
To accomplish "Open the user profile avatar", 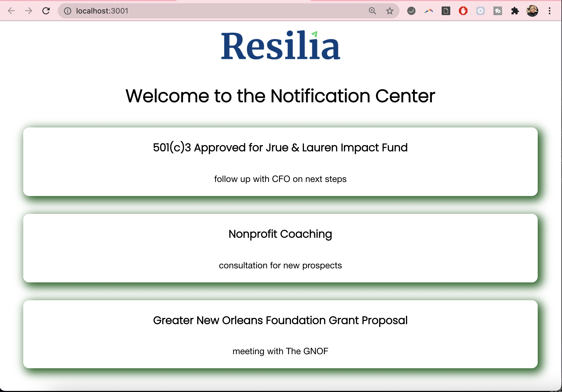I will tap(532, 11).
